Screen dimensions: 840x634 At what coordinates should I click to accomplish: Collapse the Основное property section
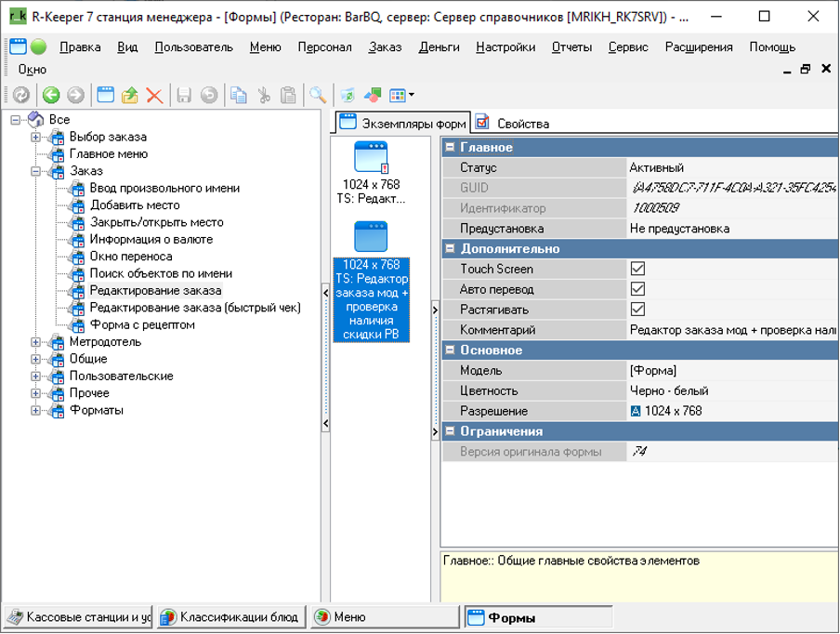(x=450, y=350)
